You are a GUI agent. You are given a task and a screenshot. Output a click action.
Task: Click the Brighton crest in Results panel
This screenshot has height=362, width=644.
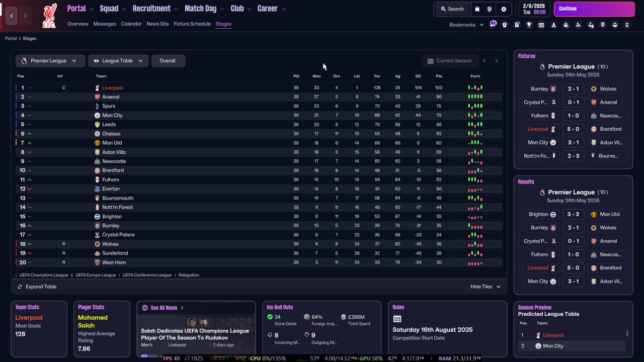click(553, 214)
